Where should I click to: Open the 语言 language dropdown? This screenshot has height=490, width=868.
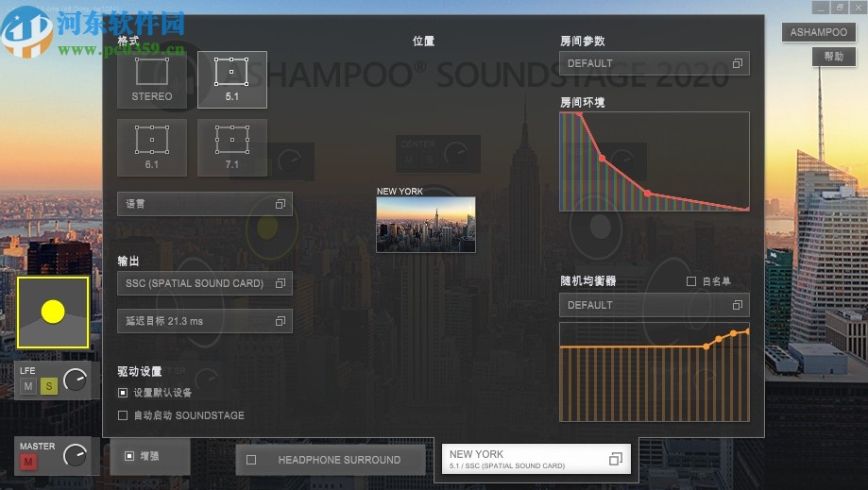pyautogui.click(x=205, y=204)
